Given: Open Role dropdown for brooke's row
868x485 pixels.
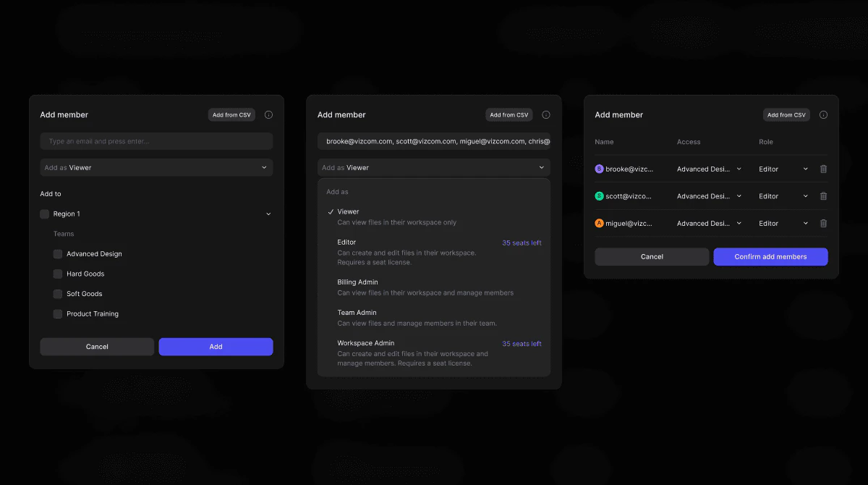Looking at the screenshot, I should (x=783, y=169).
